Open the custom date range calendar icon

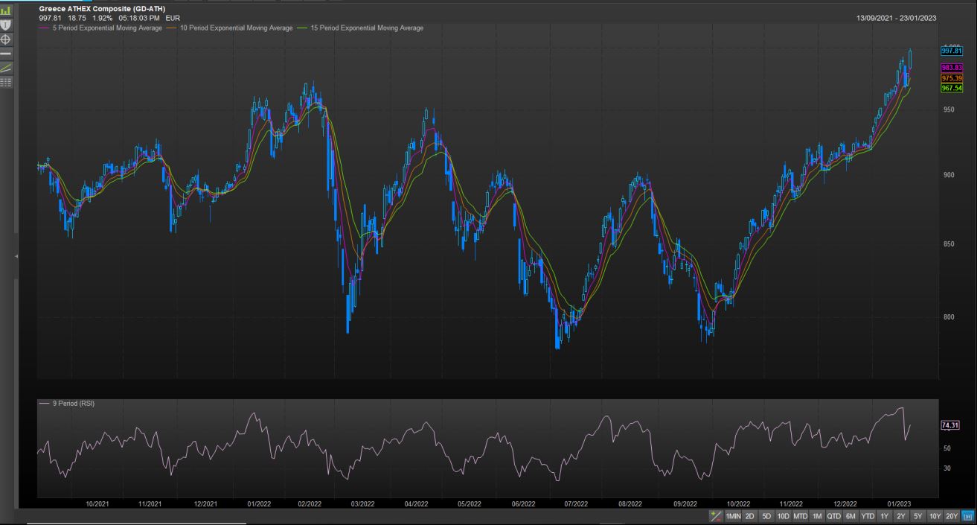click(968, 516)
